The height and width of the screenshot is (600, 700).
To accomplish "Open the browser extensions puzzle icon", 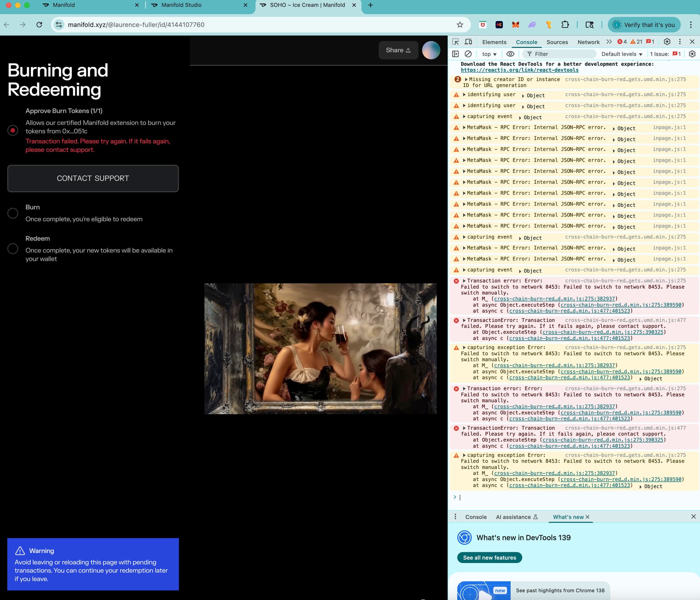I will click(565, 25).
